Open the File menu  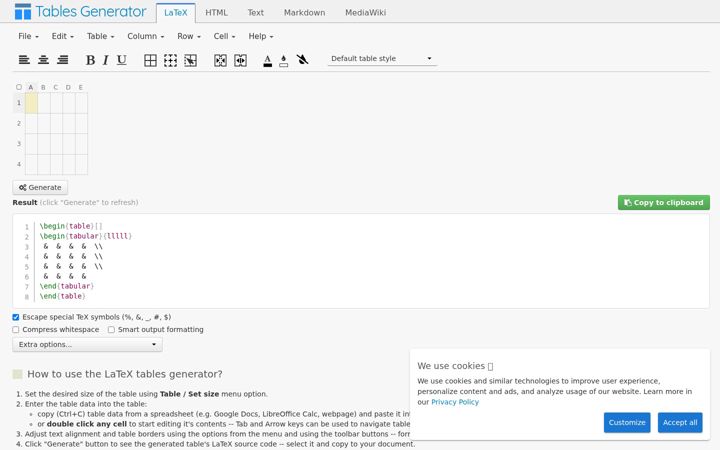point(28,36)
